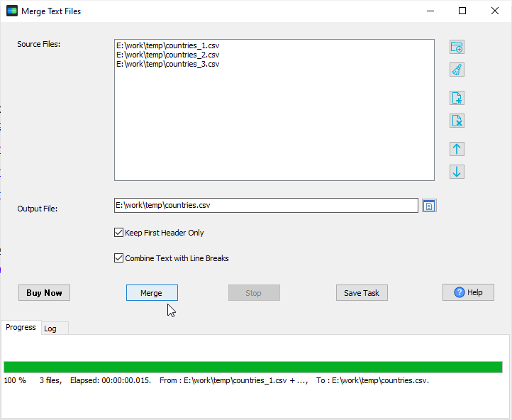Screen dimensions: 512x420
Task: Minimize the Merge Text Files window
Action: click(x=430, y=11)
